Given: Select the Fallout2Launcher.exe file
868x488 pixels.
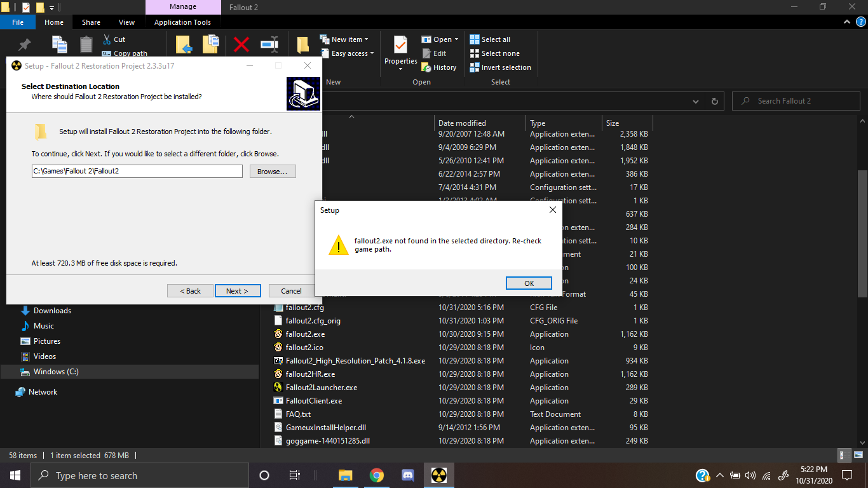Looking at the screenshot, I should pyautogui.click(x=321, y=388).
